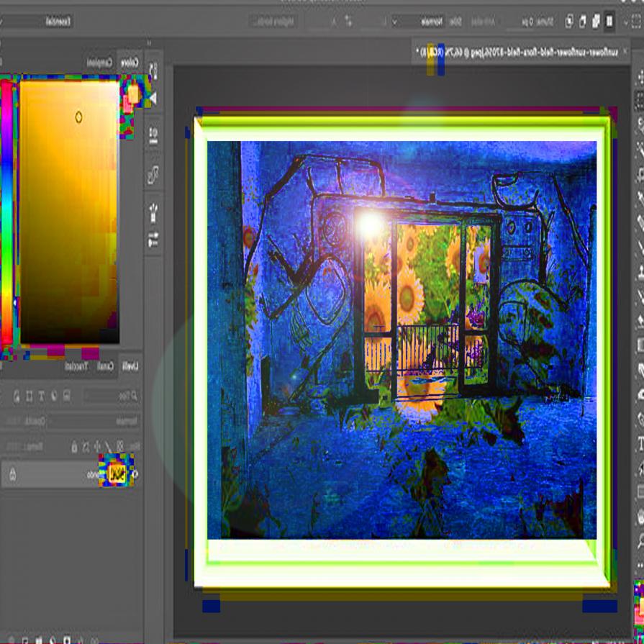Click the Migliora bordo button

pos(272,22)
